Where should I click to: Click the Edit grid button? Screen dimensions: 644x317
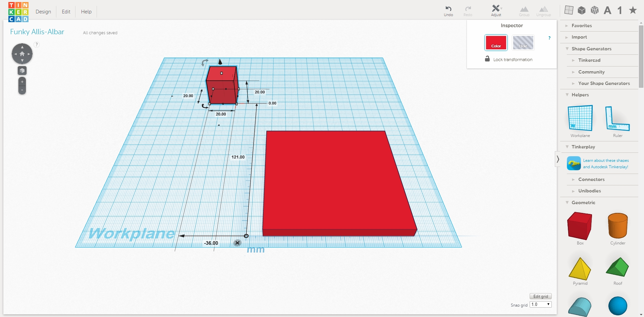pos(541,297)
